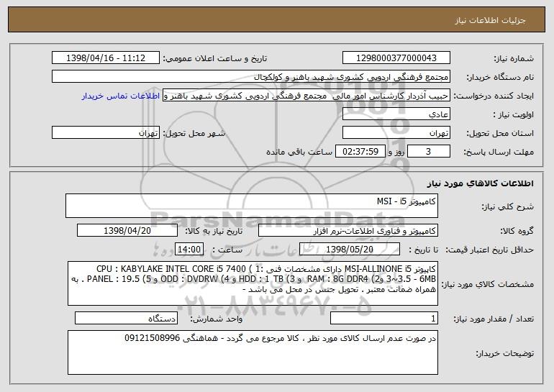Click the label مشخصات کالای مورد نیاز
This screenshot has width=554, height=392.
(x=488, y=284)
